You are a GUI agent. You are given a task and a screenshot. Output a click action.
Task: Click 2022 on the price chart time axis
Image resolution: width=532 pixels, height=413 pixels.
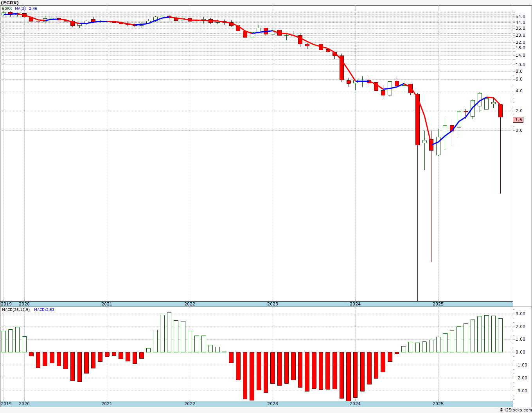click(x=190, y=304)
